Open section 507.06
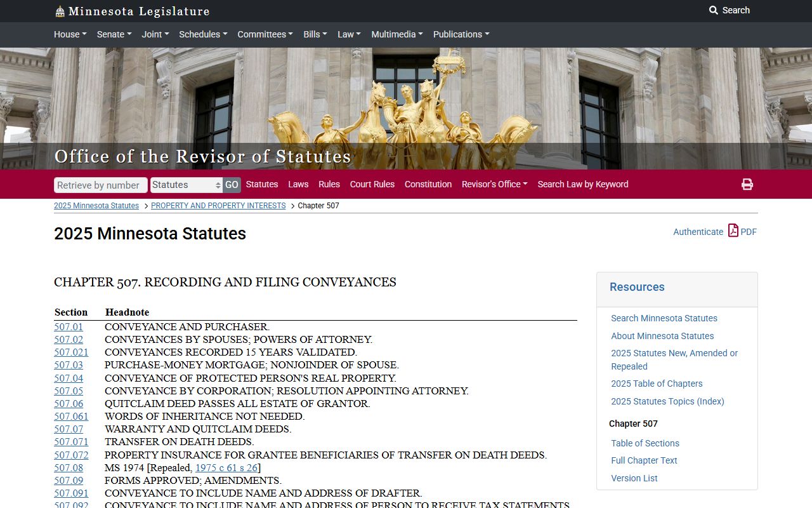The height and width of the screenshot is (508, 812). [x=69, y=404]
